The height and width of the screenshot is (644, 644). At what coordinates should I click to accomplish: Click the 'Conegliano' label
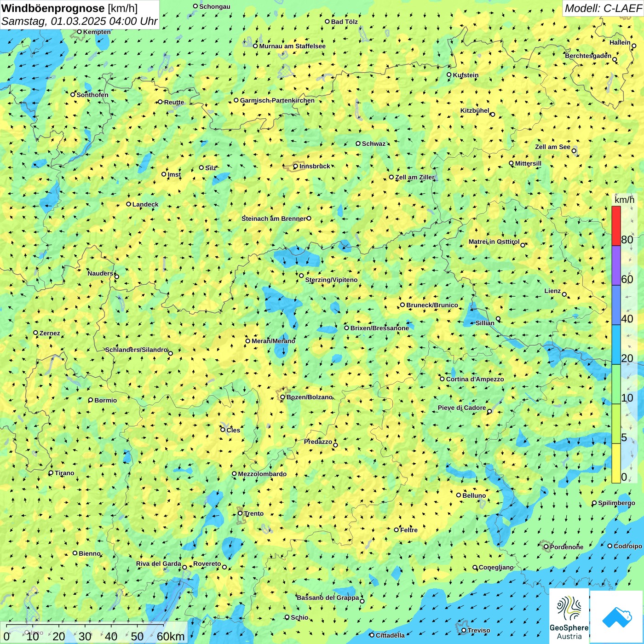pyautogui.click(x=496, y=567)
